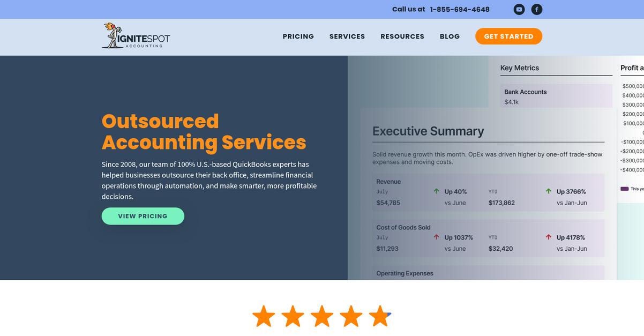
Task: Open the Services menu item
Action: tap(347, 36)
